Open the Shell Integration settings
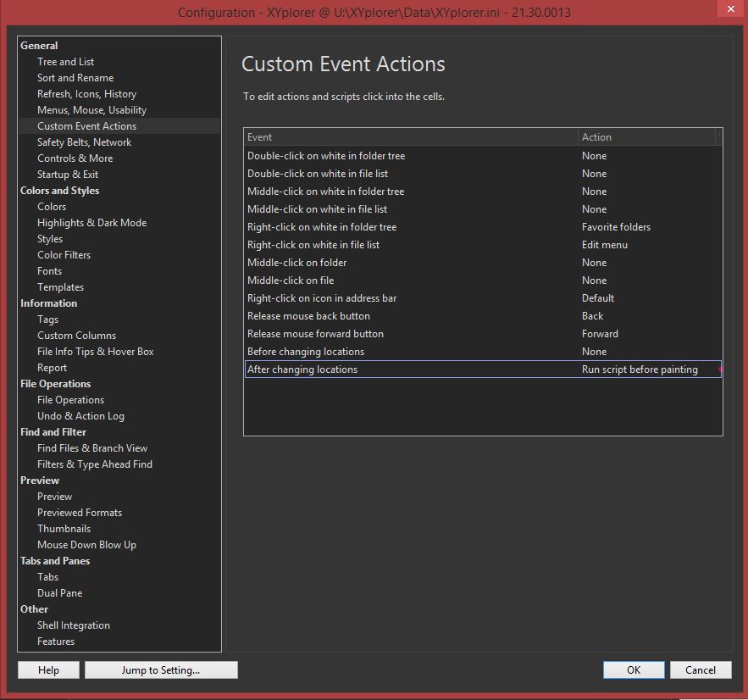The height and width of the screenshot is (700, 748). [74, 625]
